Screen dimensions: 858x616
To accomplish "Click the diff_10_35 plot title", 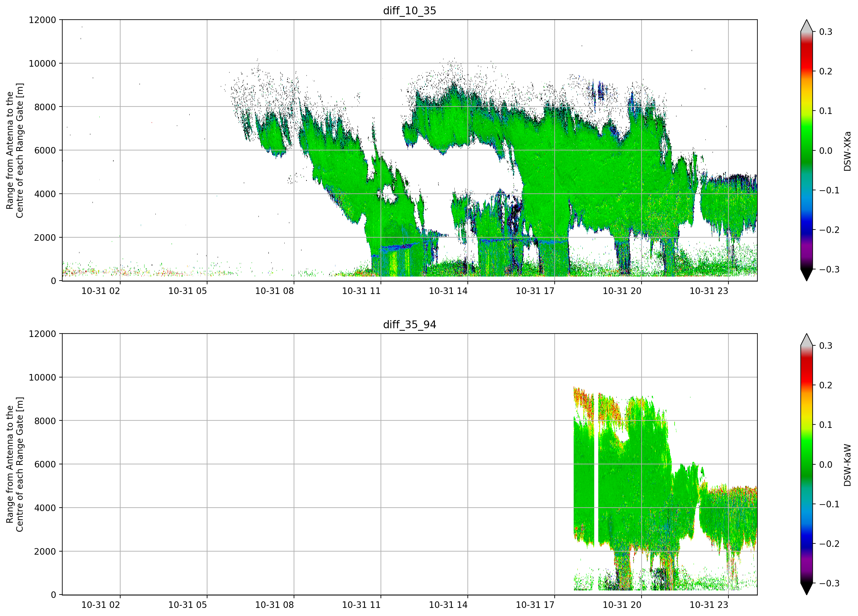I will tap(410, 11).
